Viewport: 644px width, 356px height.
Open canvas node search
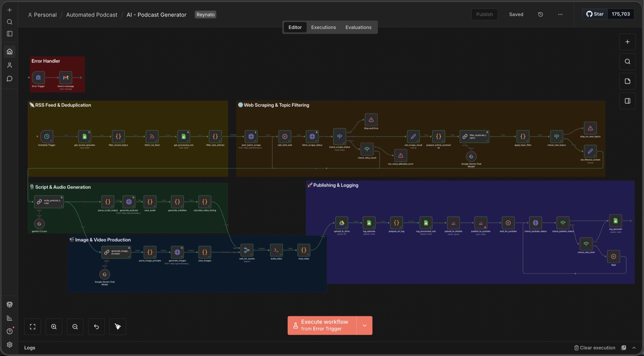(627, 62)
